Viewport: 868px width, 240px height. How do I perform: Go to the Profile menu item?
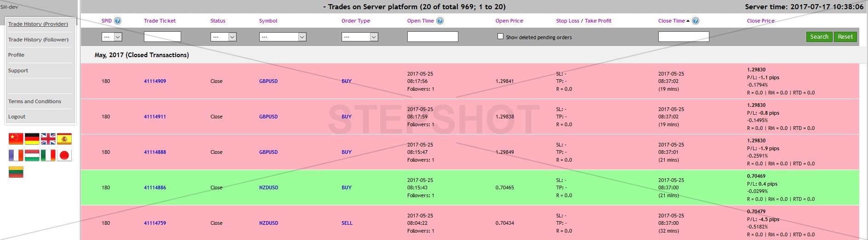[x=16, y=55]
